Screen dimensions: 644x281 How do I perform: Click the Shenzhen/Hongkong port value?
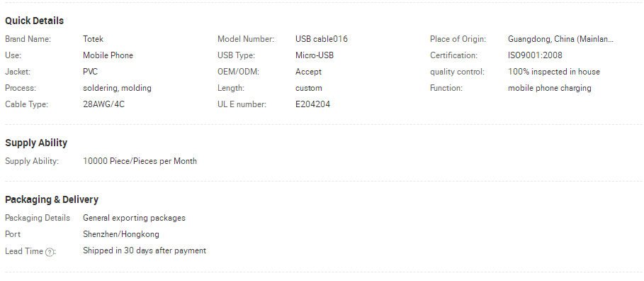click(x=120, y=234)
